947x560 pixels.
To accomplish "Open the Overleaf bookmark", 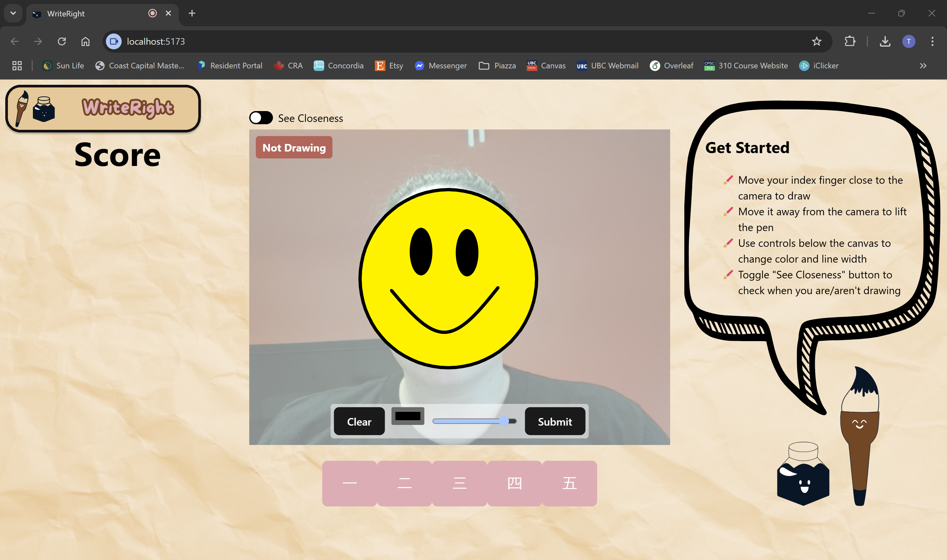I will 671,66.
